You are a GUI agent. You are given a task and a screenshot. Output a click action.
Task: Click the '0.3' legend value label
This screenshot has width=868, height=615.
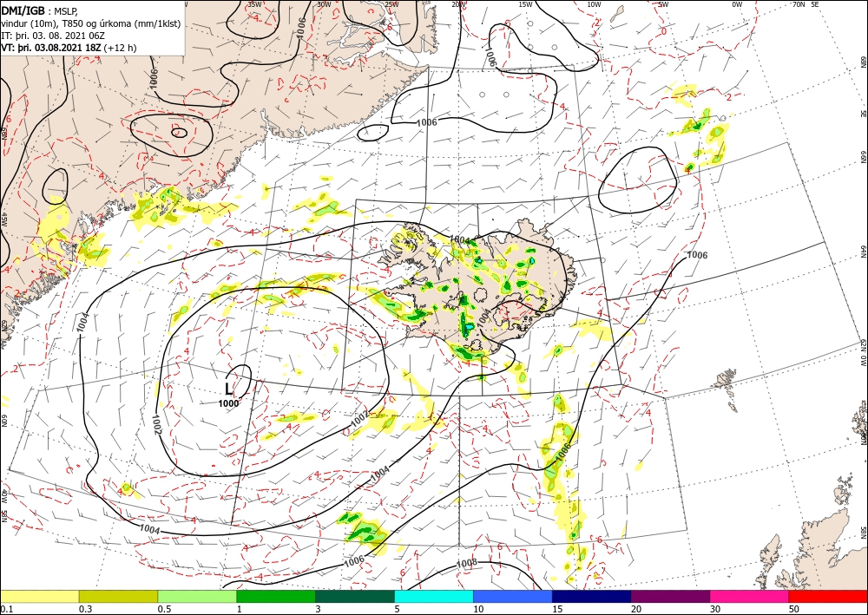pos(85,609)
